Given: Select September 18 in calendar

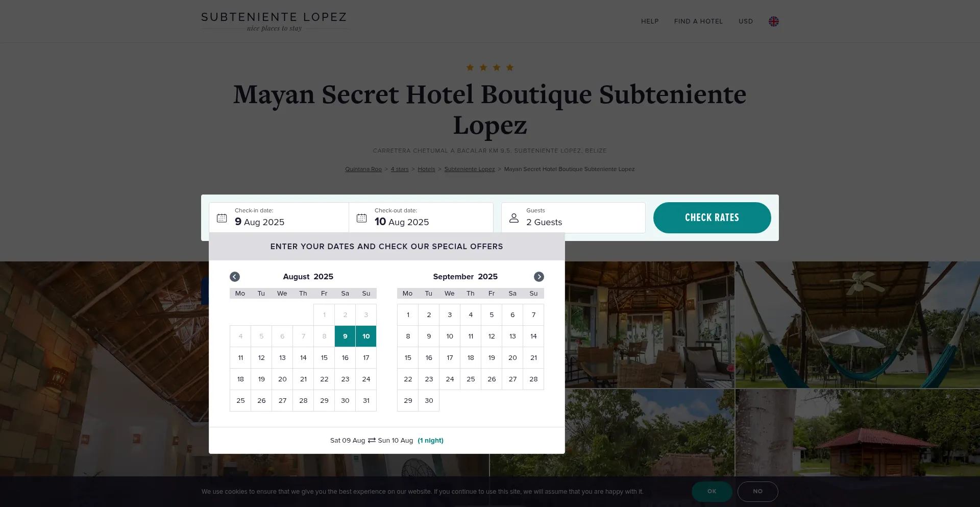Looking at the screenshot, I should (471, 358).
